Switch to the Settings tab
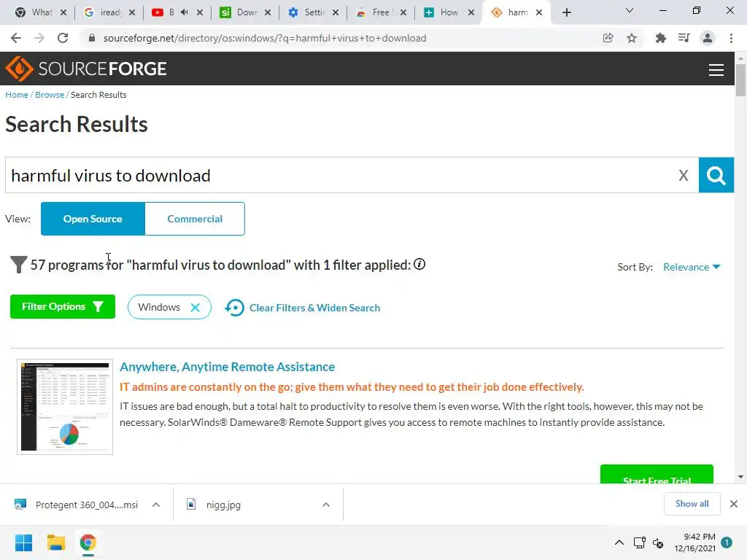 coord(313,12)
